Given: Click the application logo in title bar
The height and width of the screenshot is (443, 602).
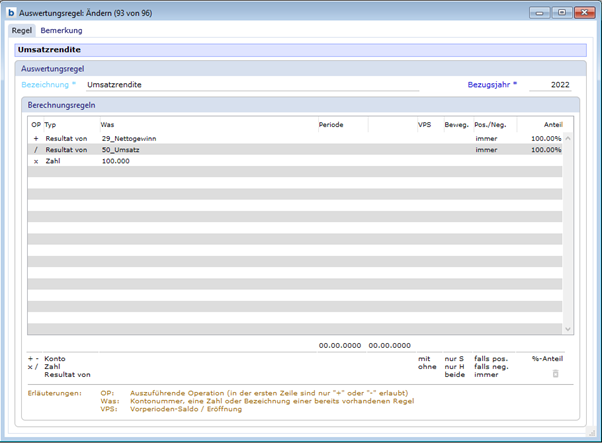Looking at the screenshot, I should [x=11, y=12].
